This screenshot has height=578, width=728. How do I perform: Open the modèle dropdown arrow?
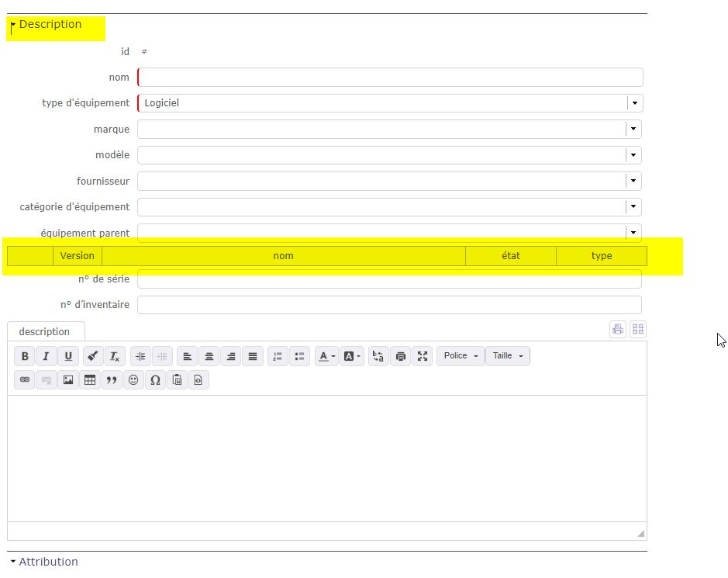point(633,154)
